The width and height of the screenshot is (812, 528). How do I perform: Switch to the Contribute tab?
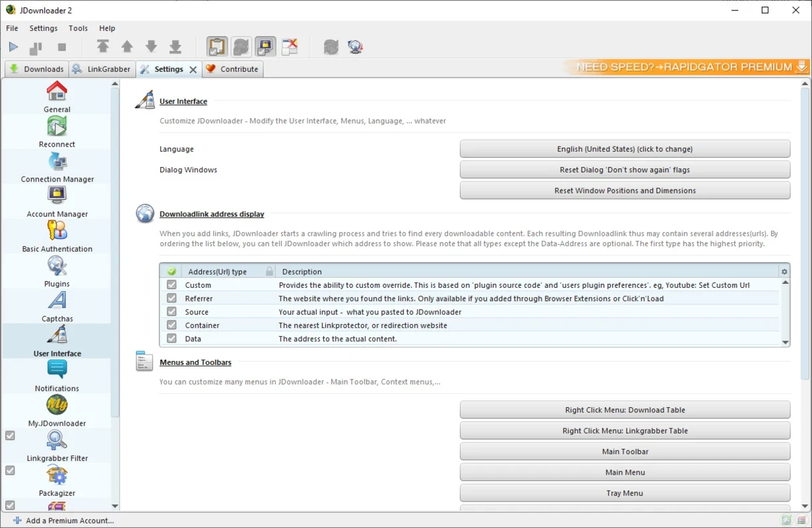pos(232,69)
